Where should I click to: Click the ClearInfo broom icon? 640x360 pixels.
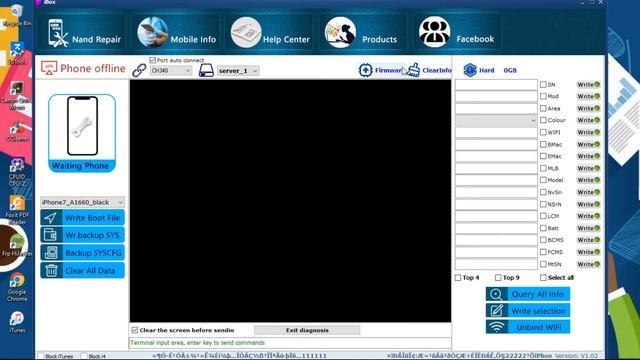click(413, 70)
